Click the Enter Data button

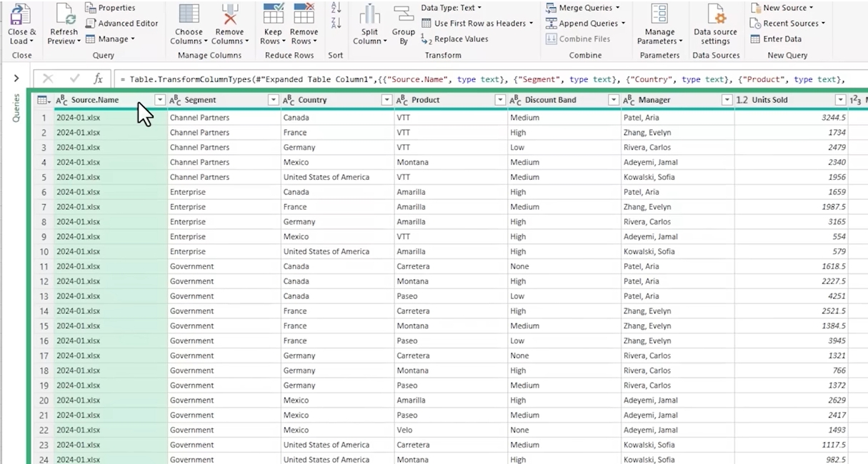(776, 39)
